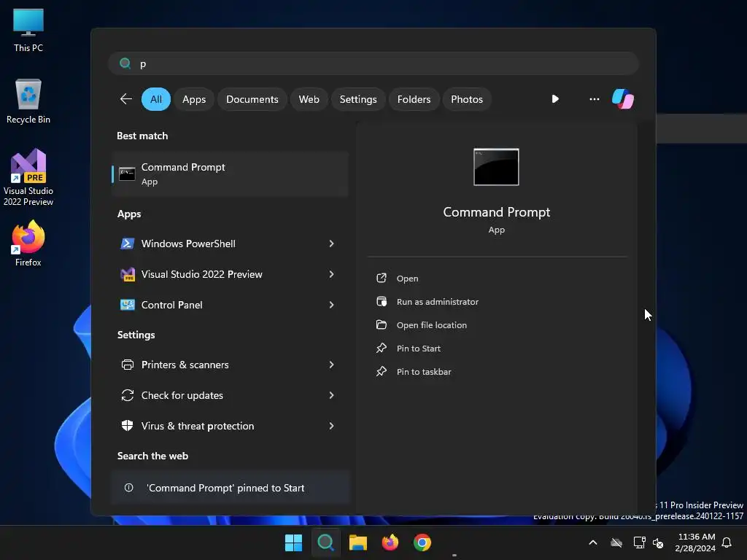
Task: Go back using the search arrow
Action: click(x=125, y=99)
